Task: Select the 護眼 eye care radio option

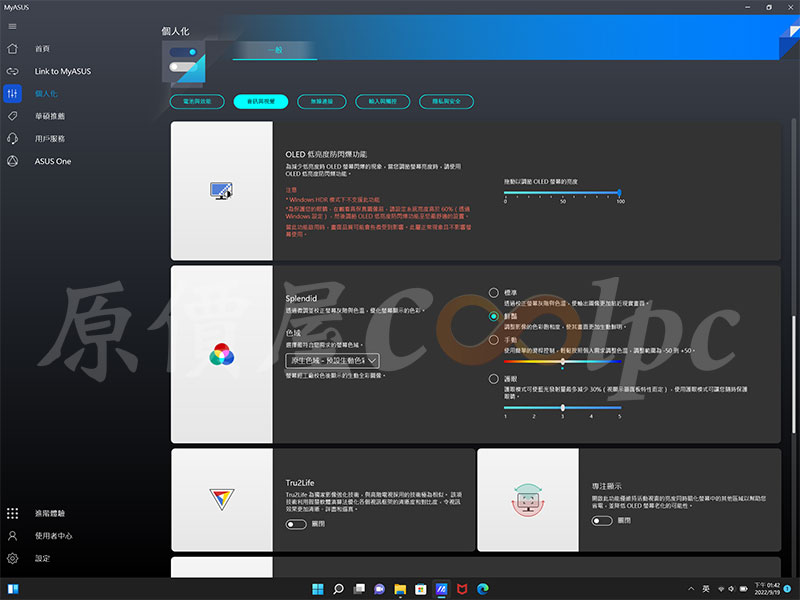Action: 493,379
